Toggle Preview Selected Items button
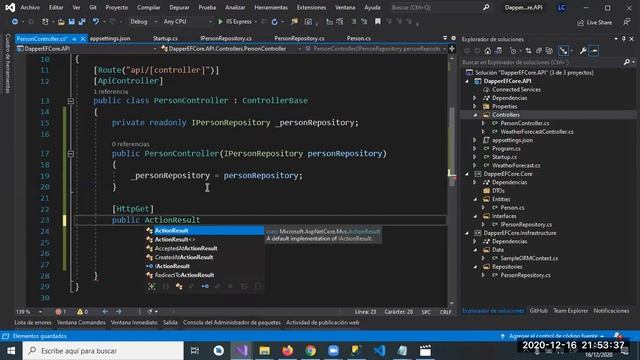The height and width of the screenshot is (360, 640). 594,51
